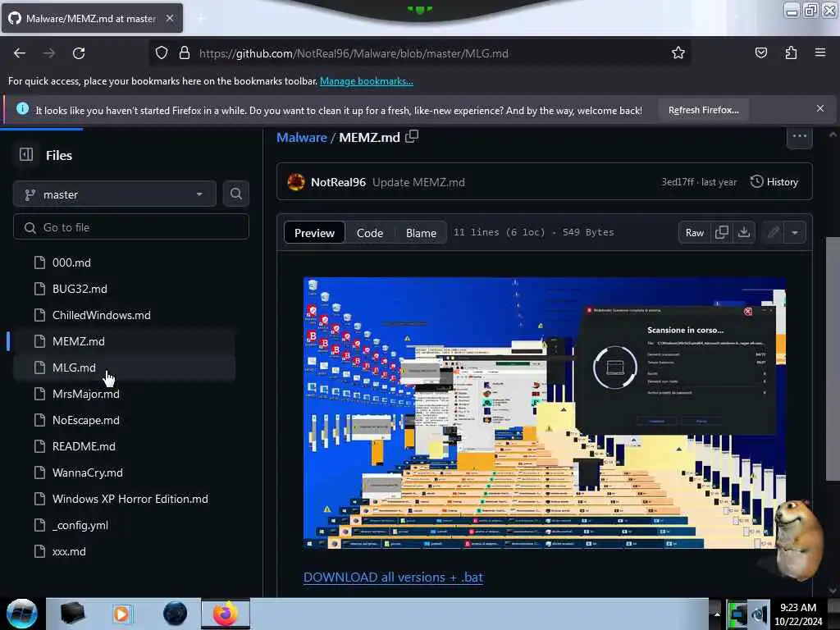Click the Malware repository breadcrumb link

point(302,137)
